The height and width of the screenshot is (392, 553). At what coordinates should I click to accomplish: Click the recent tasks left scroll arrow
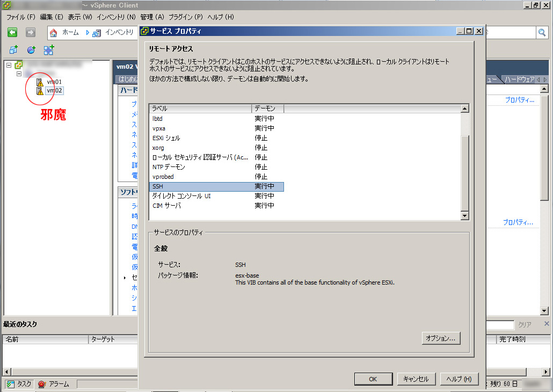[6, 372]
